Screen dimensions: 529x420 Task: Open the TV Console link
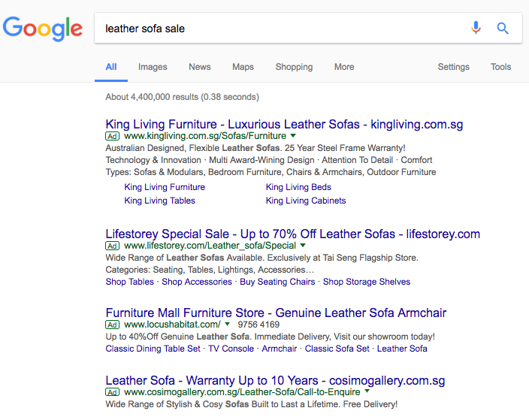point(231,349)
